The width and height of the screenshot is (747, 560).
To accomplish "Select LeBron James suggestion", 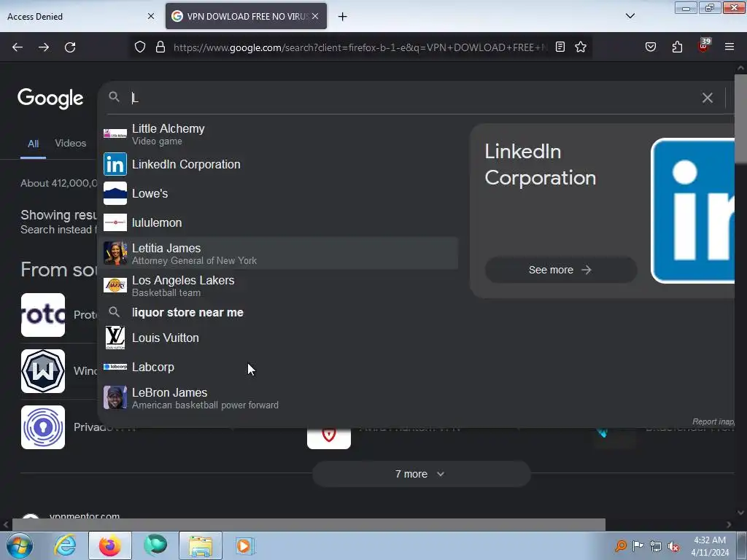I will (x=279, y=398).
